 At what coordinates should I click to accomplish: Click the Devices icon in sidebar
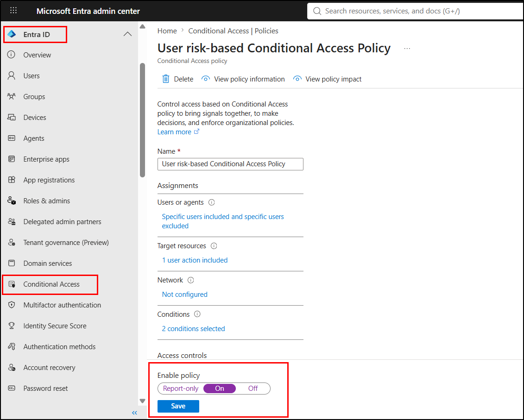(x=12, y=117)
